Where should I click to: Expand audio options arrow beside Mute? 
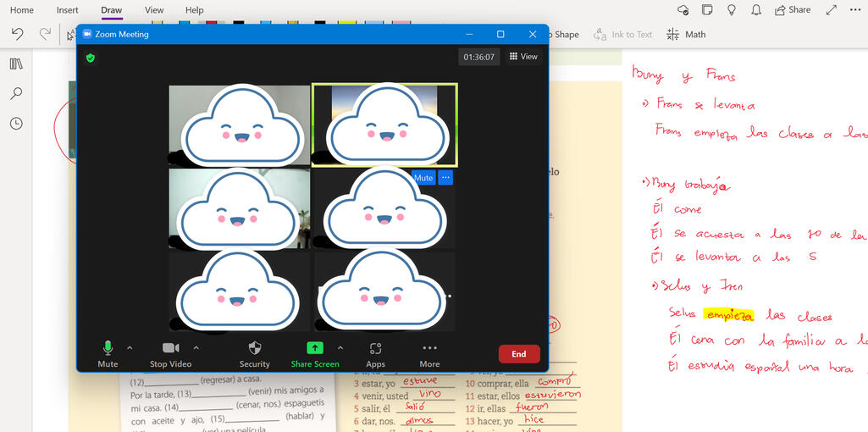click(x=130, y=347)
